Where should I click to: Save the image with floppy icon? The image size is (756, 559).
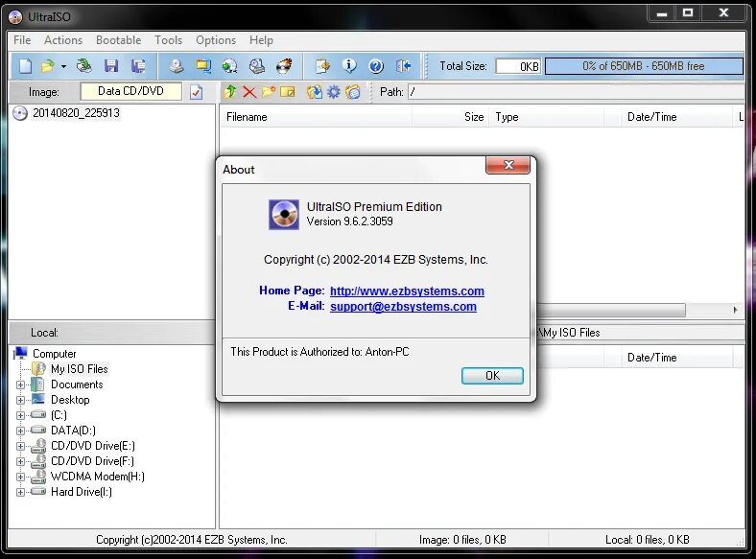click(111, 66)
